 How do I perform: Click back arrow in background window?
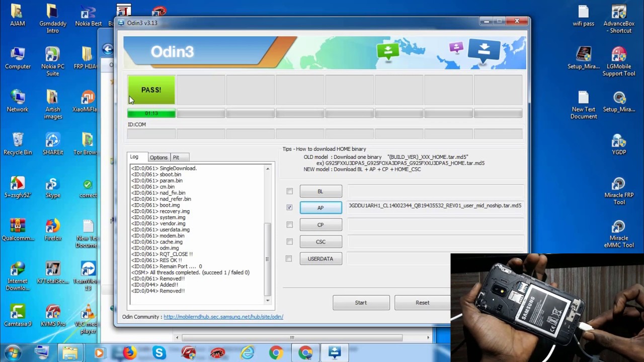coord(107,49)
